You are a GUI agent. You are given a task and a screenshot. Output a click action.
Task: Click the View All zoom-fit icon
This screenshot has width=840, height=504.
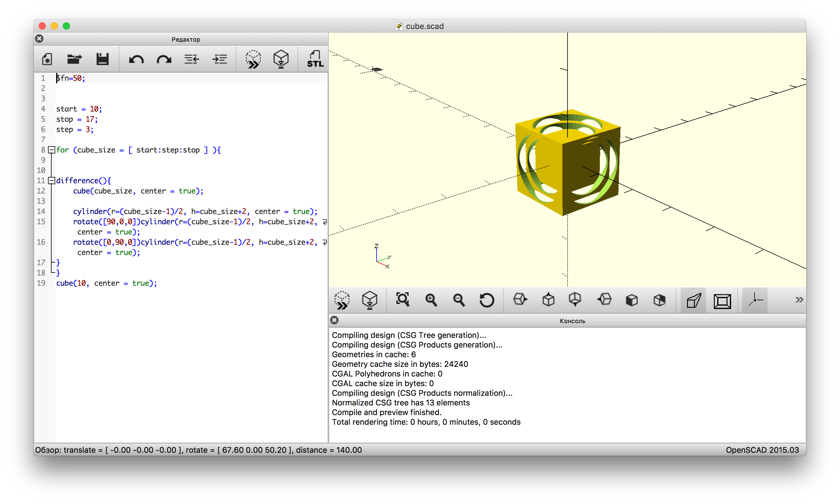[x=403, y=300]
